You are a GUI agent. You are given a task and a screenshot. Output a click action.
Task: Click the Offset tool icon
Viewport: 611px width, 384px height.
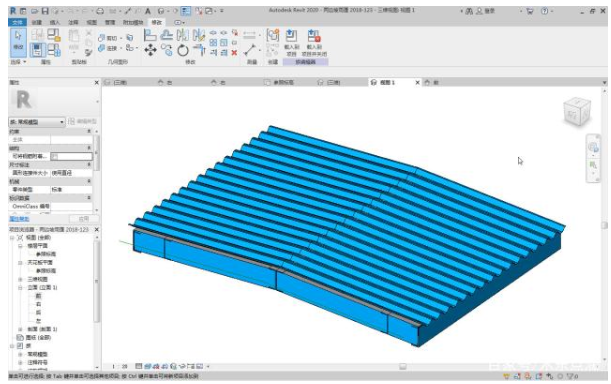tap(166, 35)
